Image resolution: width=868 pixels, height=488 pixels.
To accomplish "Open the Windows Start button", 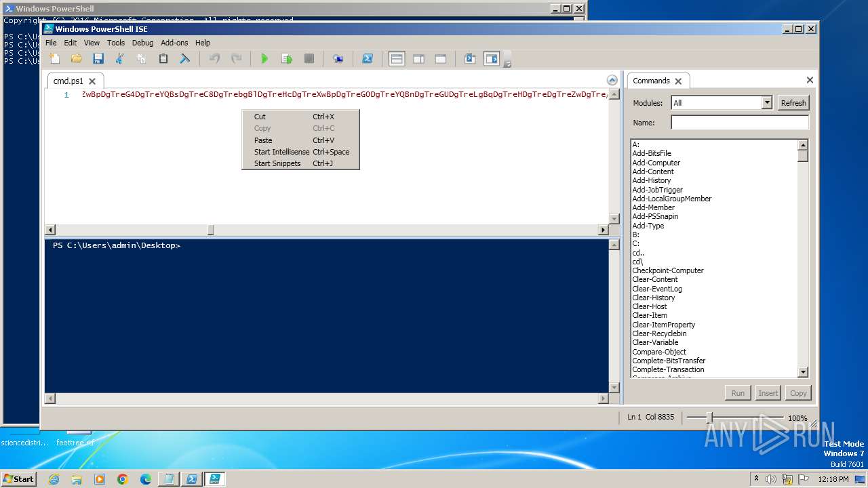I will point(19,479).
